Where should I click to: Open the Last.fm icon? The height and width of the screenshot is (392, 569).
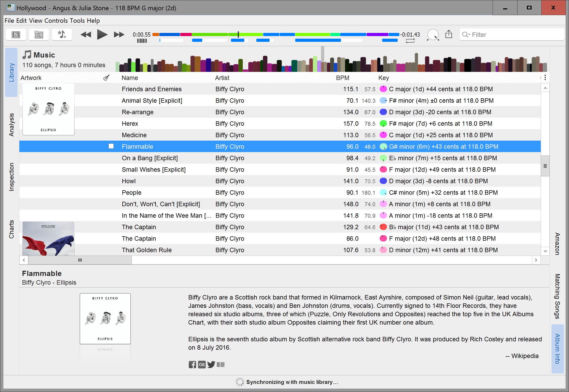pos(202,365)
